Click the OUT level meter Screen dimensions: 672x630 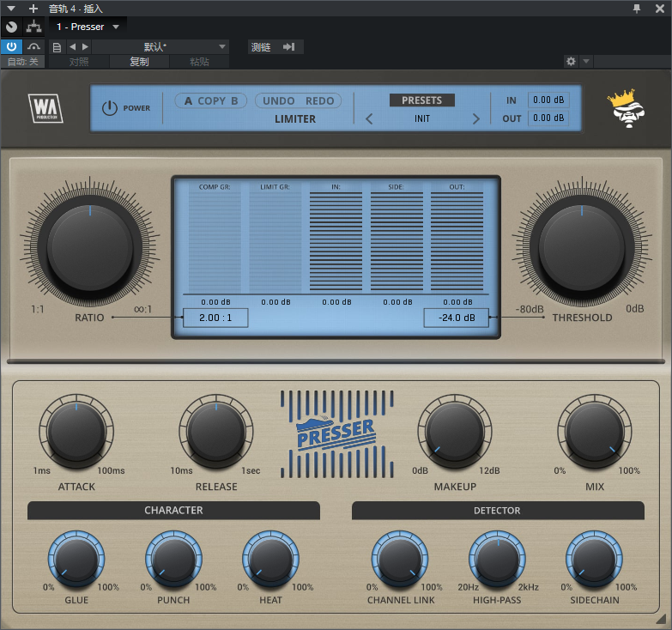click(457, 242)
